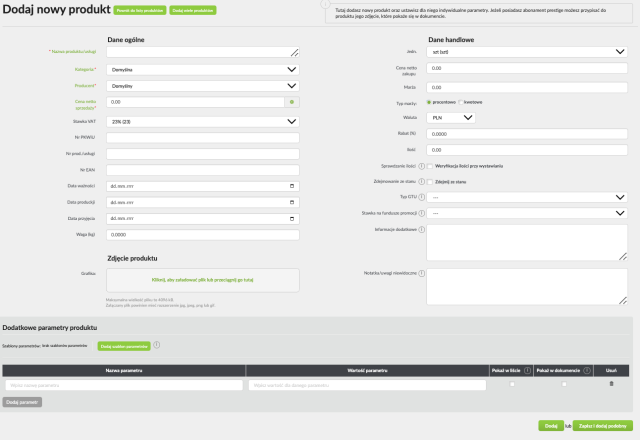
Task: Open the calendar picker for Data produkcji
Action: pyautogui.click(x=291, y=201)
